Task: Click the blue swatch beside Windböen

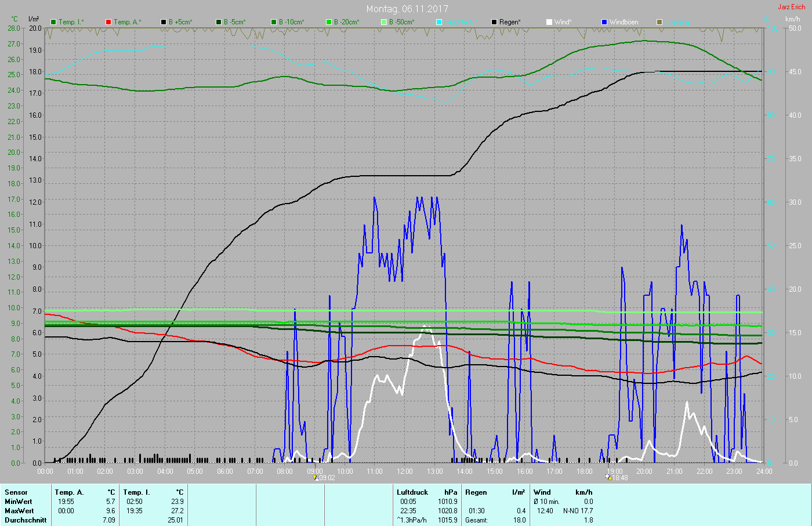Action: click(x=604, y=22)
